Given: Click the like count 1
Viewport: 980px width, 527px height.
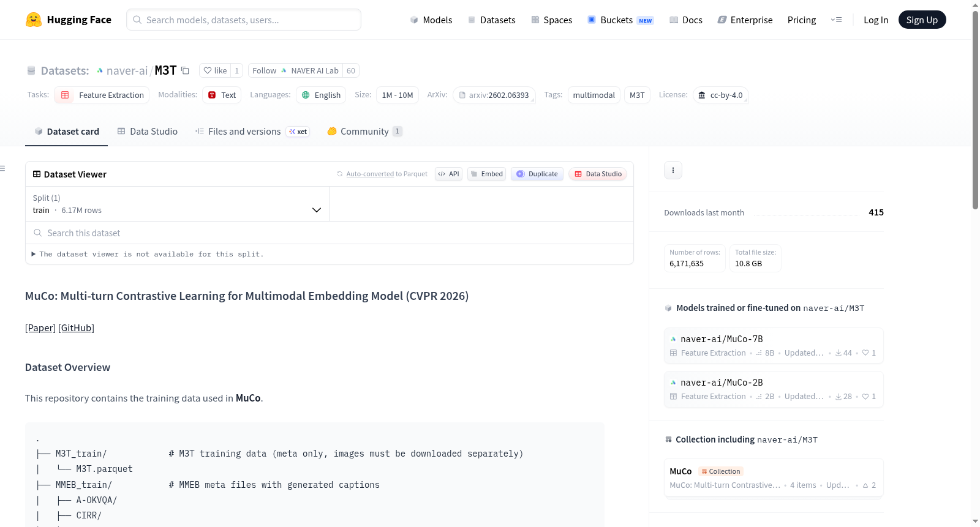Looking at the screenshot, I should (237, 70).
